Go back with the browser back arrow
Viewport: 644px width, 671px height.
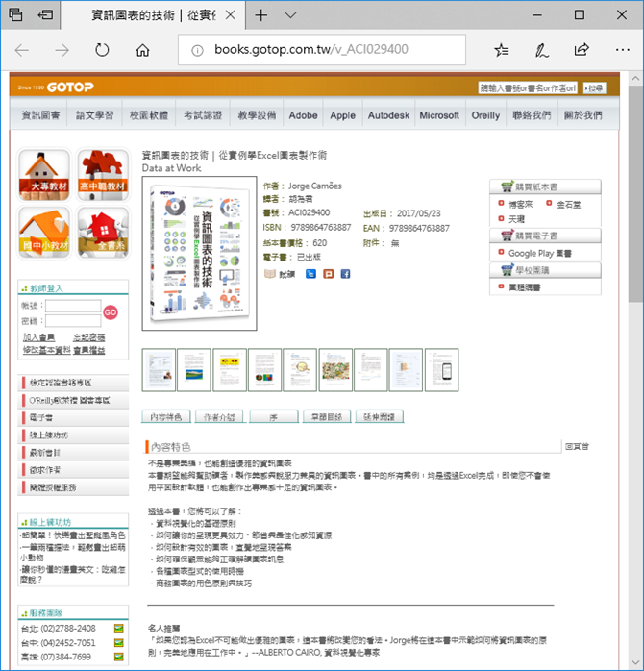(x=22, y=51)
